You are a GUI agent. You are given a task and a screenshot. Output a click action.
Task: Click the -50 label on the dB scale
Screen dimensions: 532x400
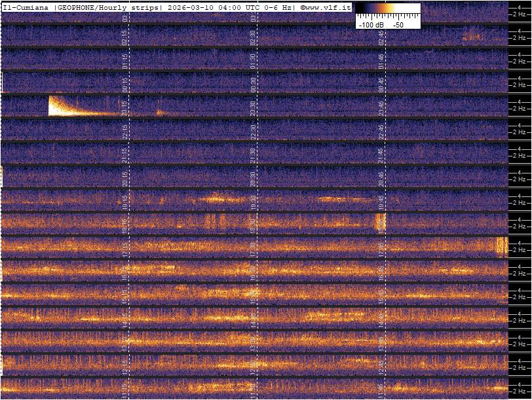[x=398, y=24]
